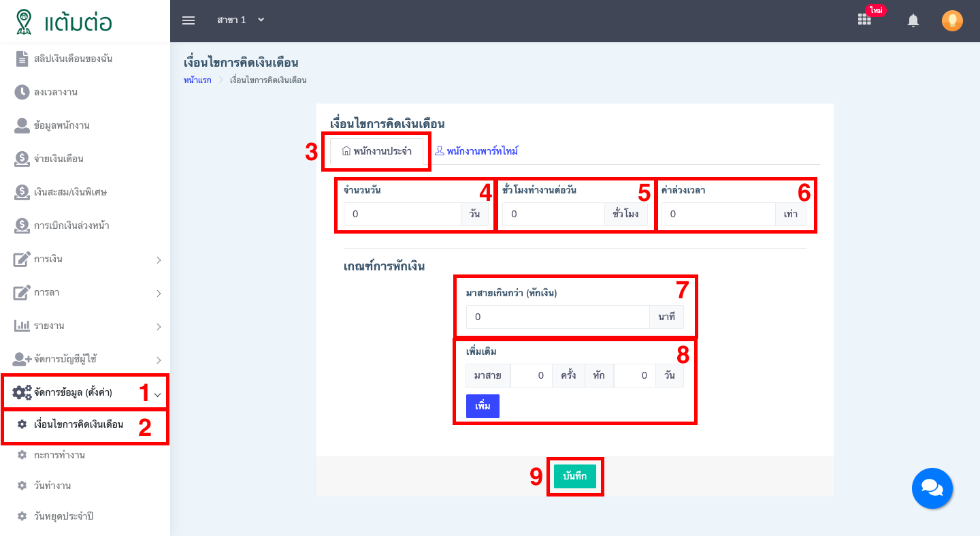980x536 pixels.
Task: Open the orange user avatar menu
Action: (952, 21)
